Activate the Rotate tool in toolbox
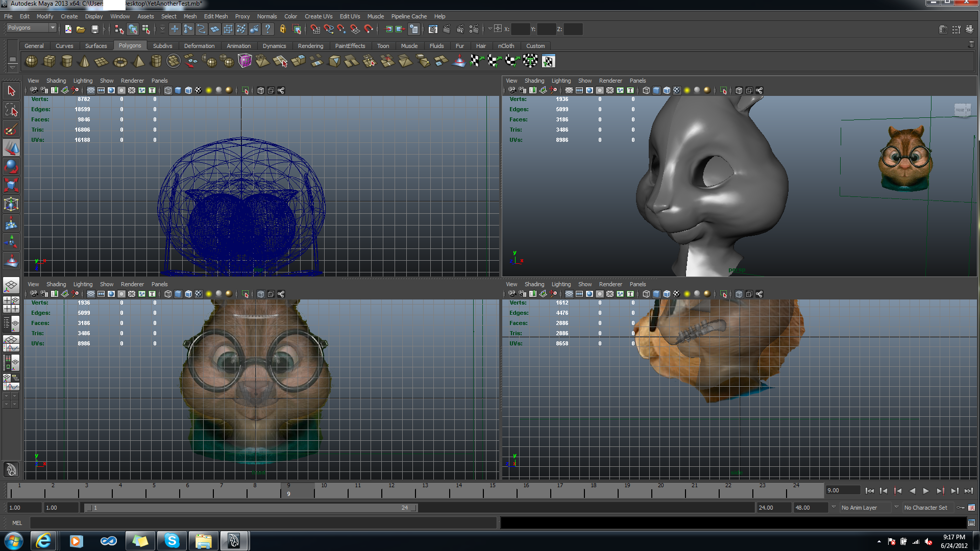The height and width of the screenshot is (551, 980). [x=11, y=166]
